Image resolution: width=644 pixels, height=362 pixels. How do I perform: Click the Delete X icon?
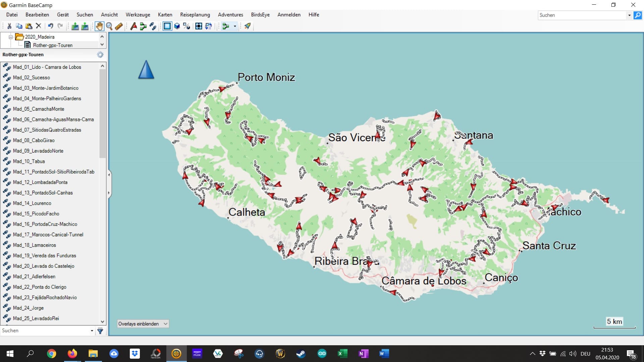[39, 26]
